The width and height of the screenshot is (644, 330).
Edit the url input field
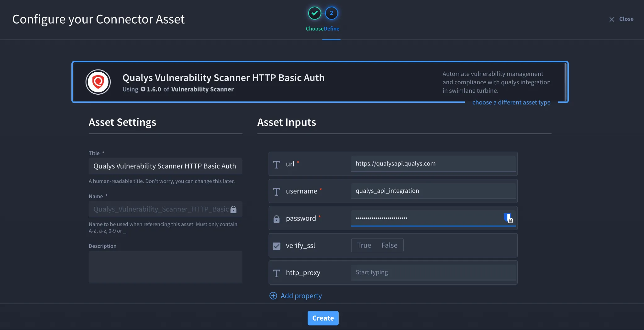coord(433,164)
